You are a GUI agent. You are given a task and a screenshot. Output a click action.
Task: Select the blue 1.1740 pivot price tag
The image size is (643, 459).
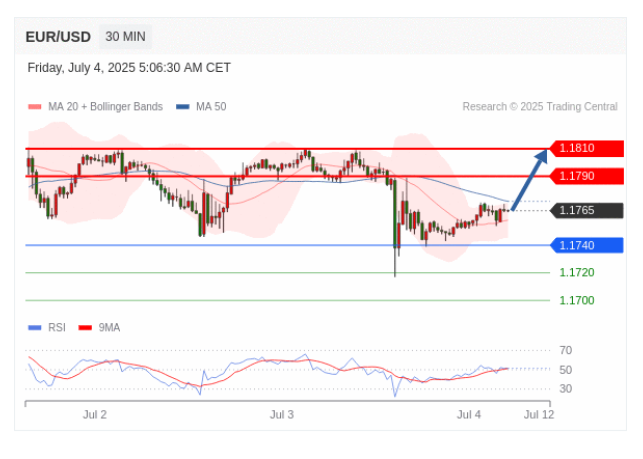pyautogui.click(x=587, y=245)
